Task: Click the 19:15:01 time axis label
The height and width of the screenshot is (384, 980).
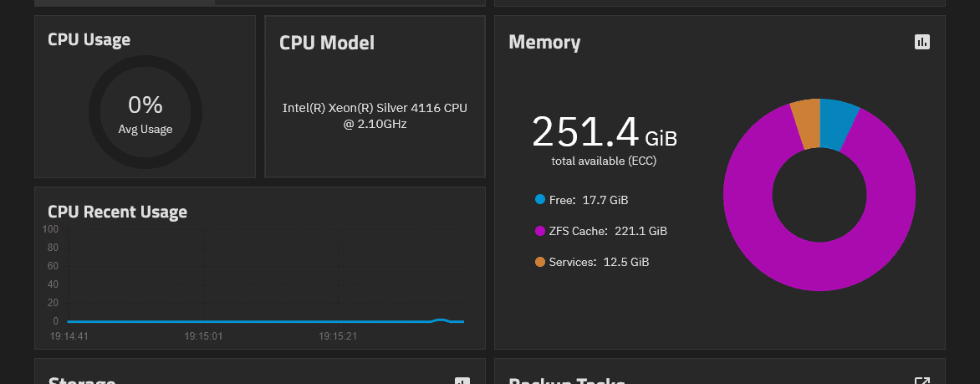Action: coord(203,336)
